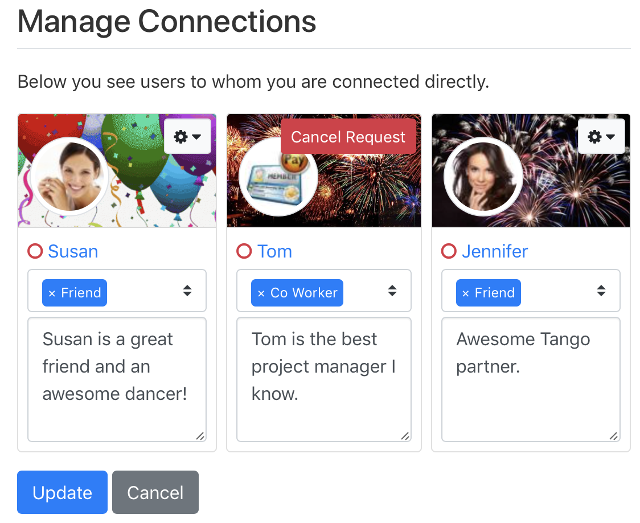Click the resize handle of Jennifer's note box
Viewport: 640px width, 523px height.
pos(614,436)
